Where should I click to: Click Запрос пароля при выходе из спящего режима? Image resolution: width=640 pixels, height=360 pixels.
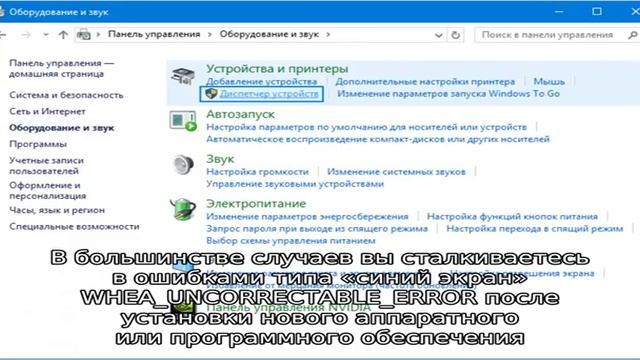pyautogui.click(x=317, y=229)
